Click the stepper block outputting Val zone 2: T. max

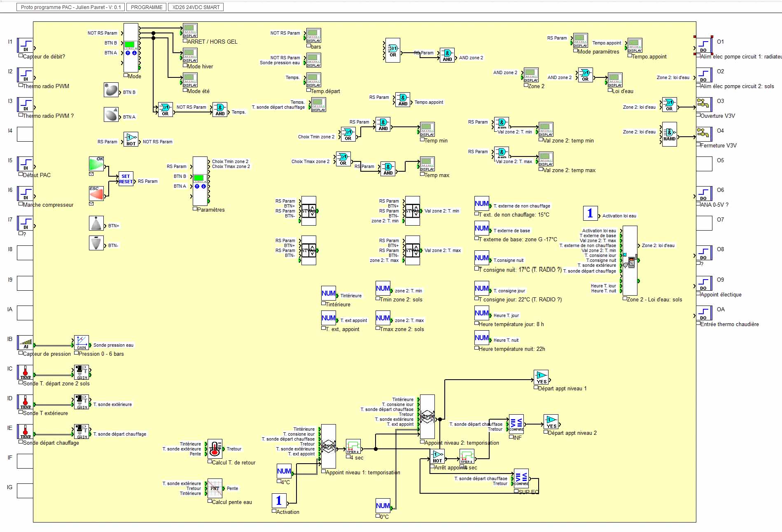pyautogui.click(x=413, y=250)
